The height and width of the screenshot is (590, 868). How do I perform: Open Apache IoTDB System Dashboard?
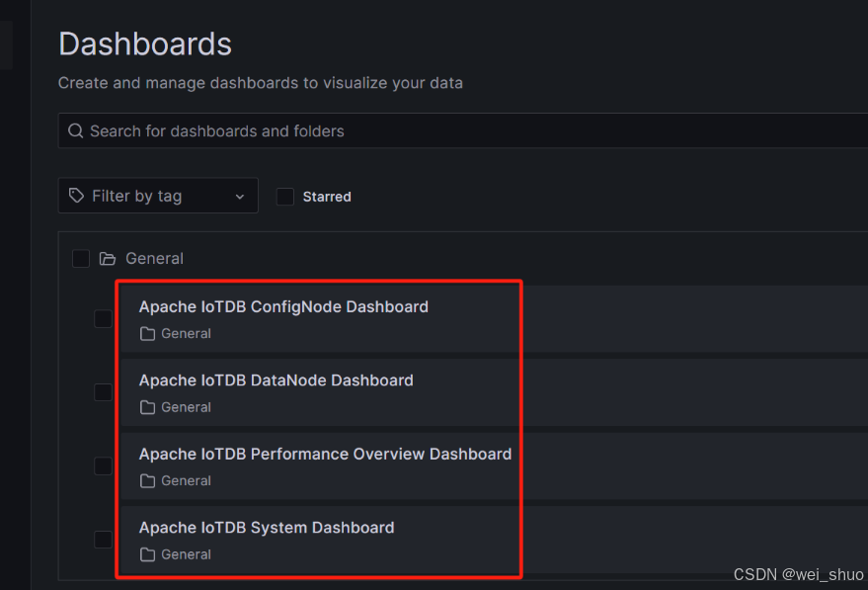pos(267,528)
